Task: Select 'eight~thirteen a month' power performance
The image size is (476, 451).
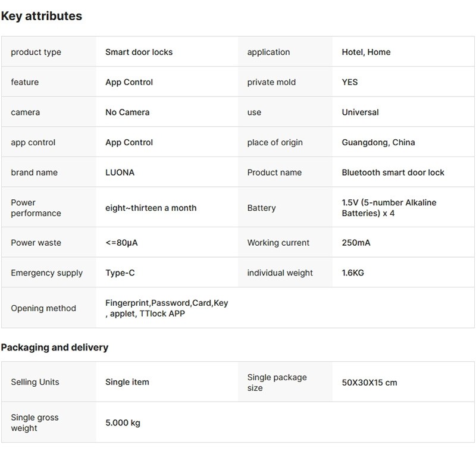Action: (x=151, y=208)
